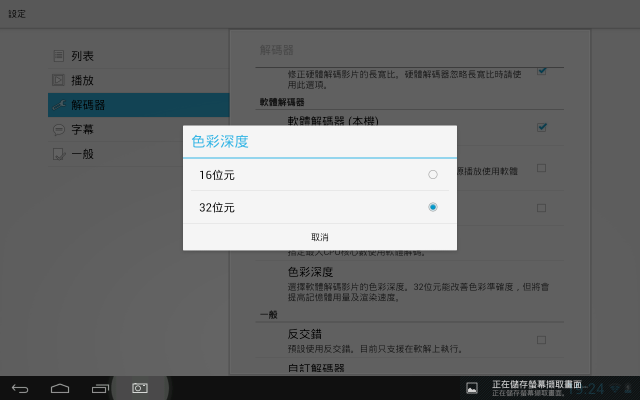Toggle the 軟體解碼器 (本機) checkbox
The width and height of the screenshot is (640, 400).
[x=542, y=127]
